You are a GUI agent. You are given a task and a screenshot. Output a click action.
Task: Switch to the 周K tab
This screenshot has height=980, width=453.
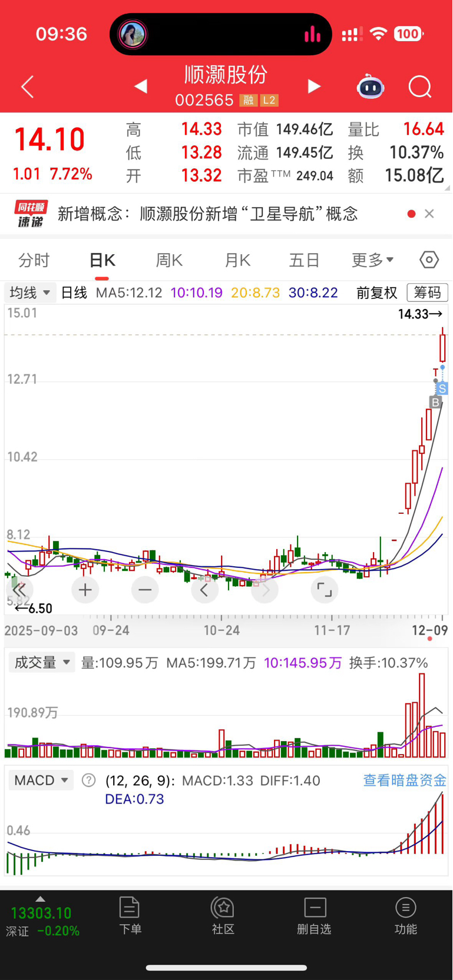pyautogui.click(x=169, y=260)
